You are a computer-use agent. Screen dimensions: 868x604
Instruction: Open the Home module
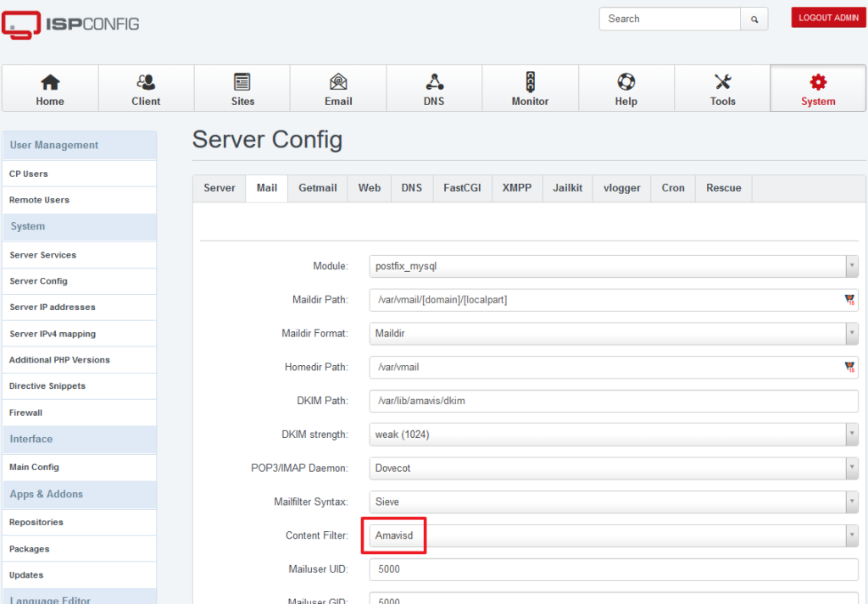[x=50, y=88]
